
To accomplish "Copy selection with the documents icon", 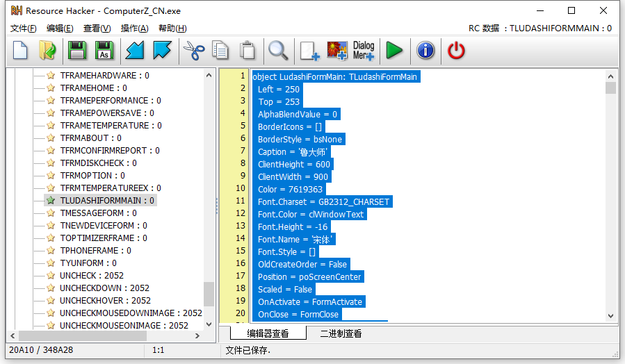I will [x=220, y=51].
